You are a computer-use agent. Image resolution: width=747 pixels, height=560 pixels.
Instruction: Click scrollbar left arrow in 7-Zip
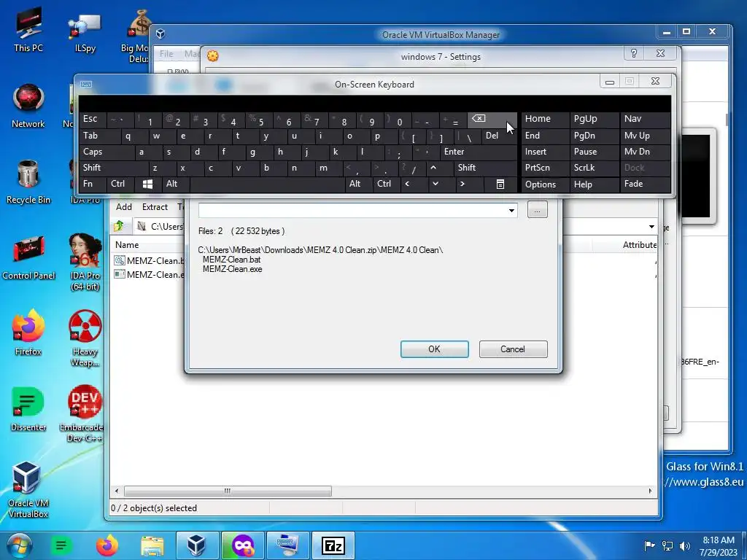[x=117, y=491]
